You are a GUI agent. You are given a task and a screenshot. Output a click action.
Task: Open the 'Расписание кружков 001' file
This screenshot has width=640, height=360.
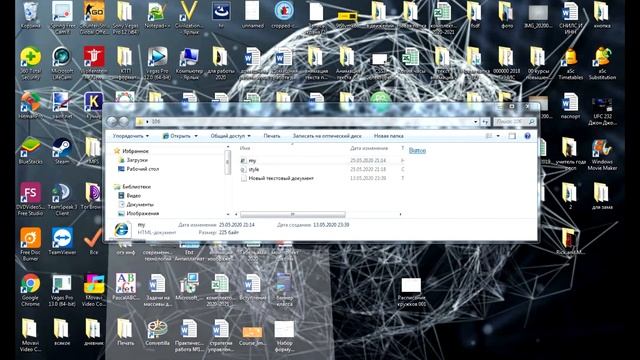(411, 293)
